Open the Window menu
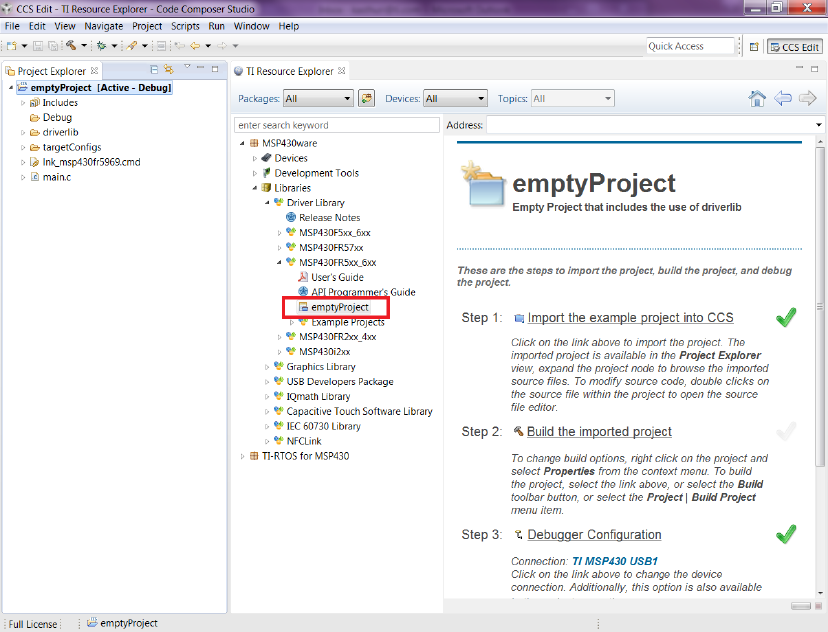Viewport: 828px width, 632px height. pos(251,26)
